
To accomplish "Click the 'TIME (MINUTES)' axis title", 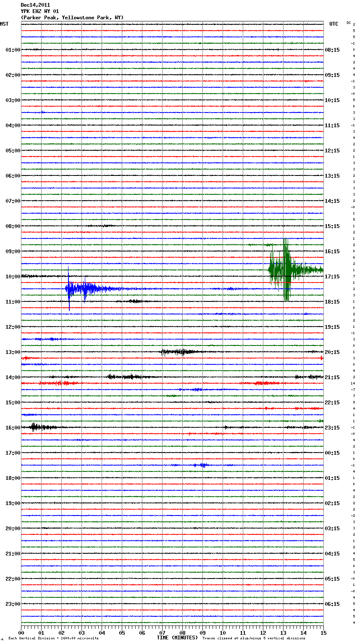I will 177,638.
